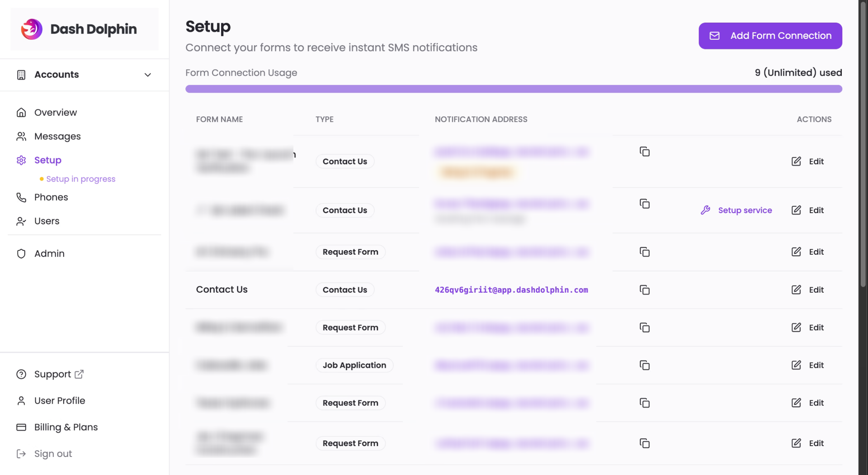868x475 pixels.
Task: Click the Admin shield icon
Action: [21, 254]
